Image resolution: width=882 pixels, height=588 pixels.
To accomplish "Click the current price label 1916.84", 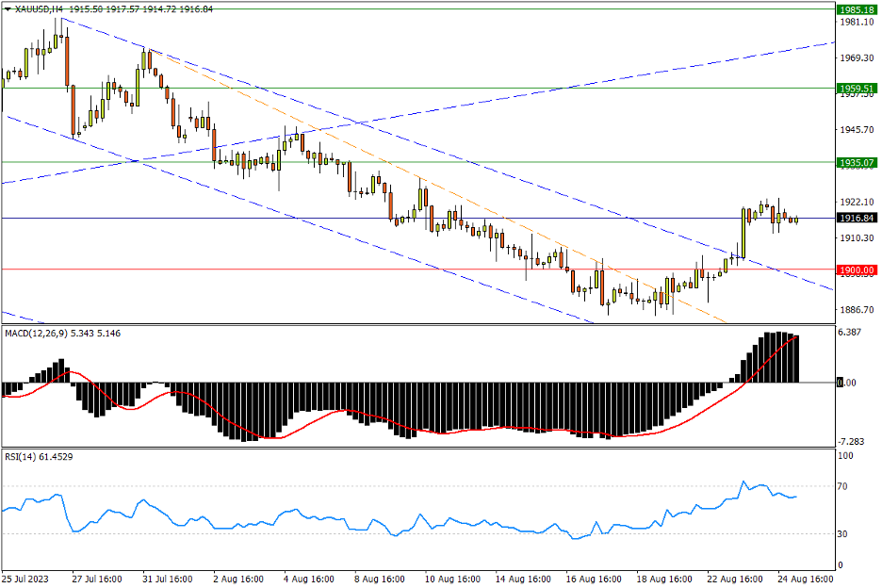I will click(856, 218).
